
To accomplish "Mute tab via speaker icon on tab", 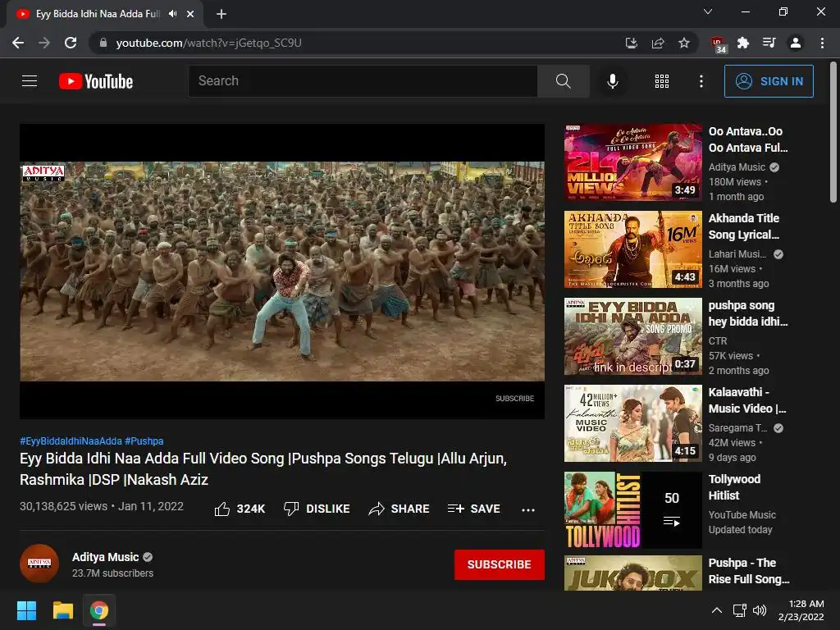I will coord(172,14).
